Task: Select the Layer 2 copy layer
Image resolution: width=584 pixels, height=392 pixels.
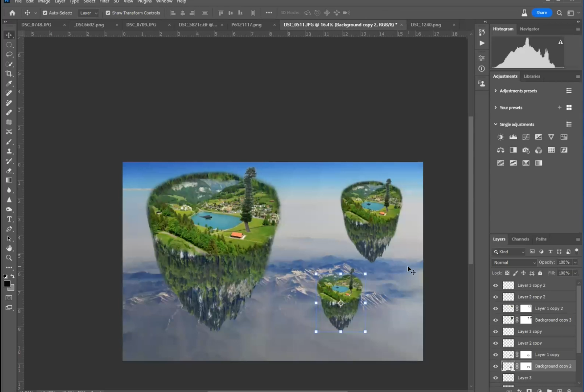Action: (x=529, y=343)
